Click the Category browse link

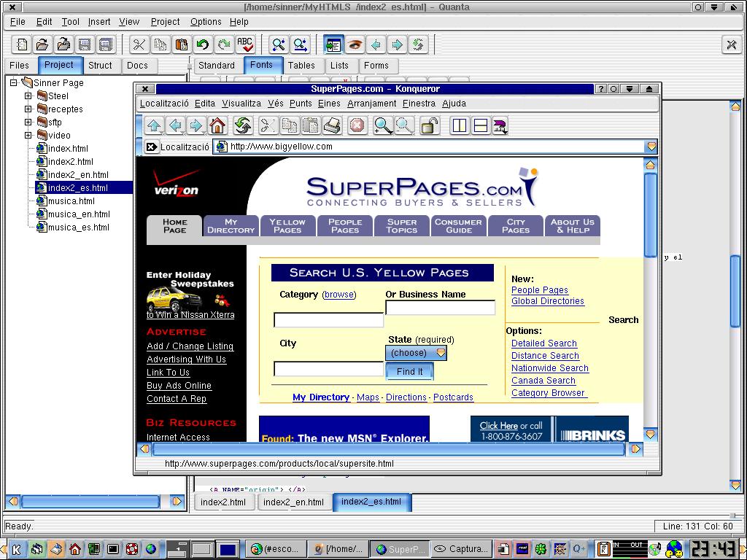point(338,295)
